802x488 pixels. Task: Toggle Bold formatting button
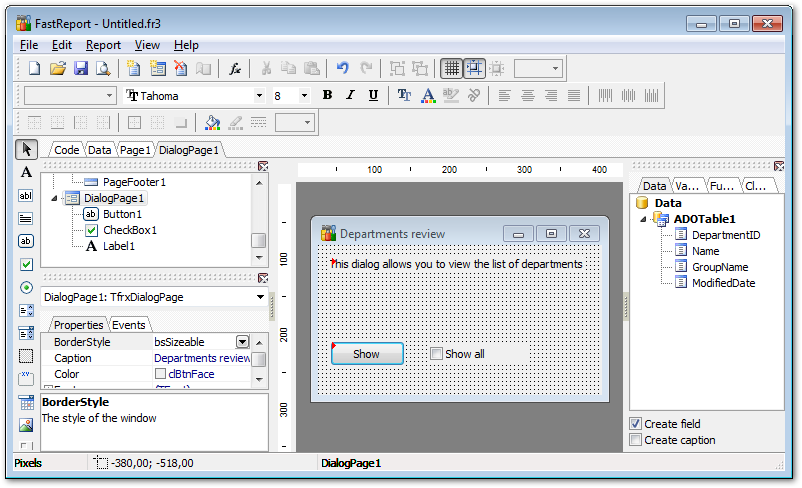(x=327, y=95)
